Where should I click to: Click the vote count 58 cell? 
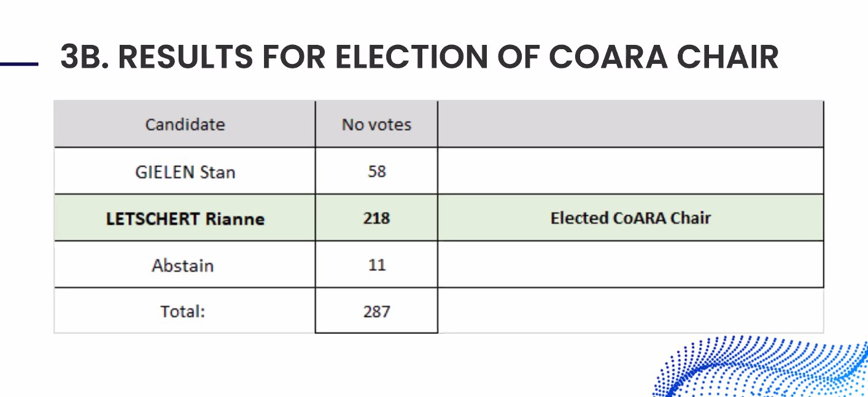(376, 171)
